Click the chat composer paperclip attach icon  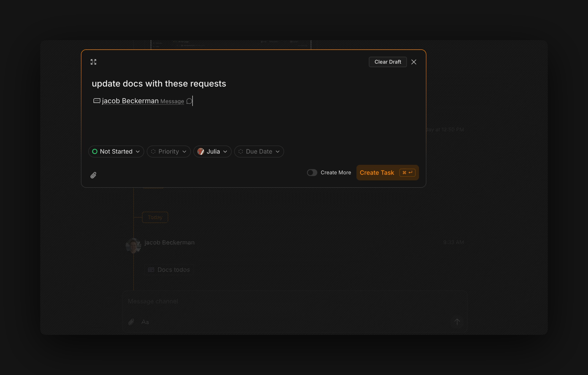pos(131,322)
